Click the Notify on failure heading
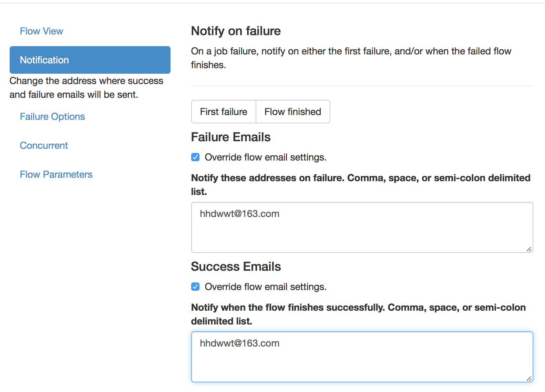Screen dimensions: 545x392 click(x=236, y=31)
